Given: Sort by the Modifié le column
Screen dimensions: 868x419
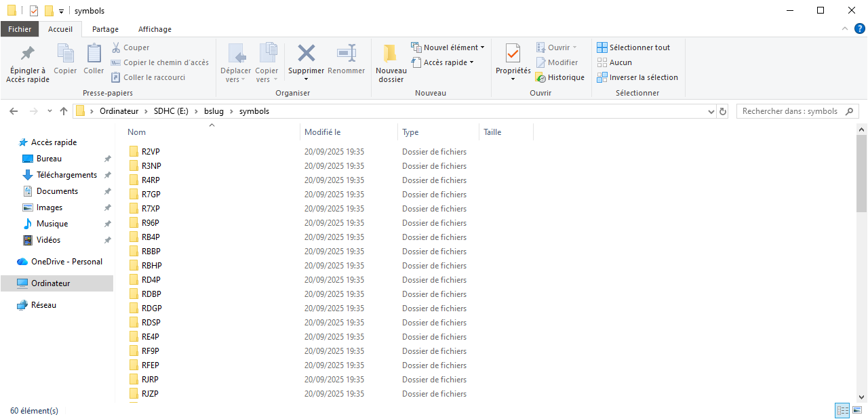Looking at the screenshot, I should (349, 132).
